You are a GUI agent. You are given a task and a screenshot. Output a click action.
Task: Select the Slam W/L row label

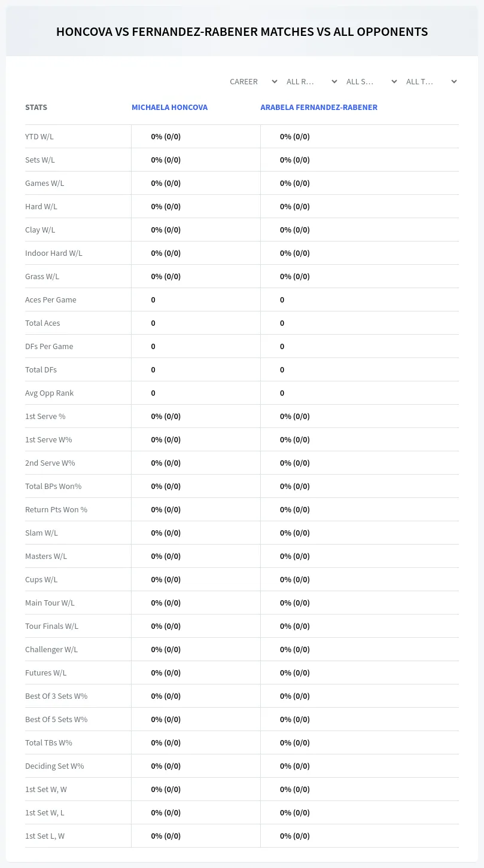[41, 533]
